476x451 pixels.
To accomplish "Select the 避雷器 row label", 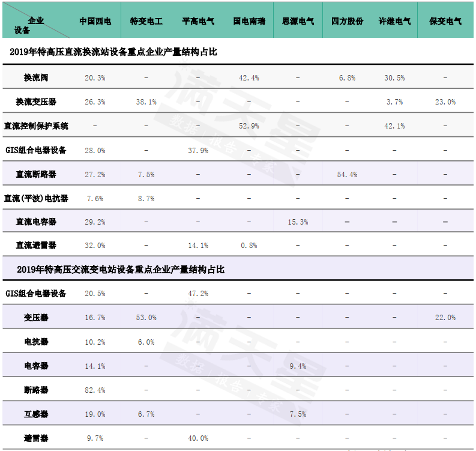I will [x=36, y=438].
